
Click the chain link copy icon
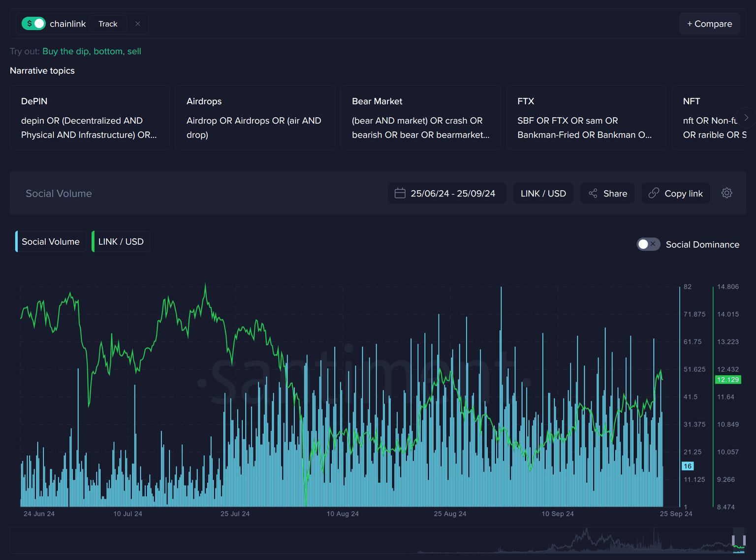(654, 193)
